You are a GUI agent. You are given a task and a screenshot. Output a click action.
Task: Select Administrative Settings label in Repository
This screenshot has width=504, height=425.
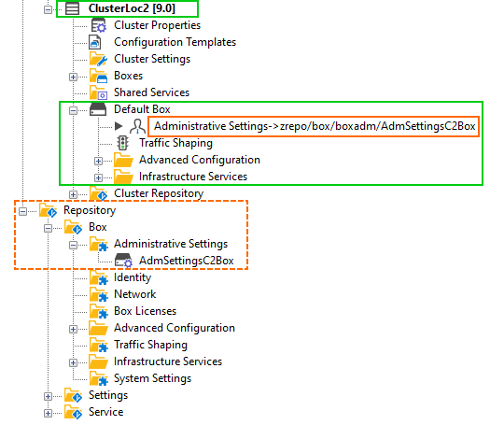point(171,244)
